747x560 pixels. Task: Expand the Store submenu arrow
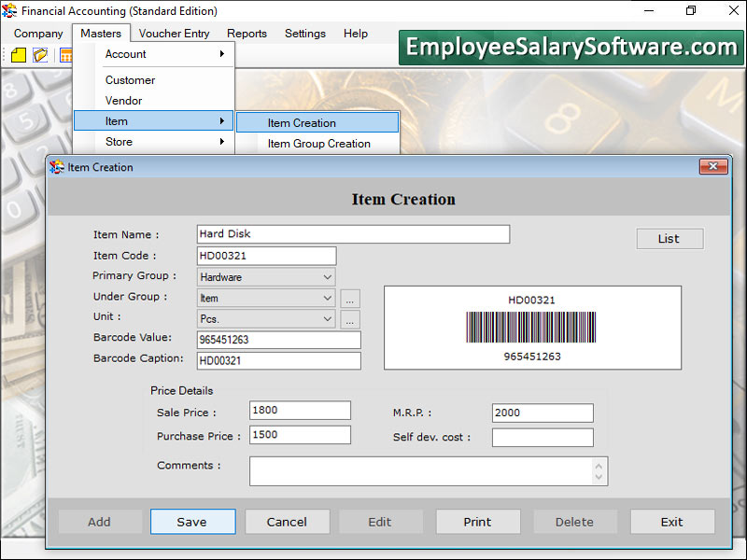pyautogui.click(x=221, y=142)
